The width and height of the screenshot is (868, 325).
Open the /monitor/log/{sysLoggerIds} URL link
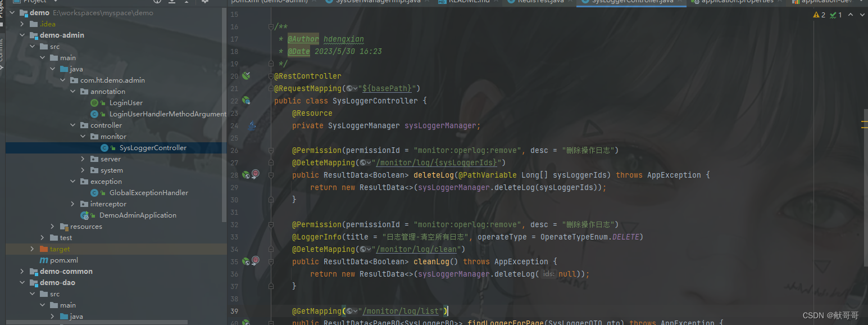pyautogui.click(x=437, y=162)
